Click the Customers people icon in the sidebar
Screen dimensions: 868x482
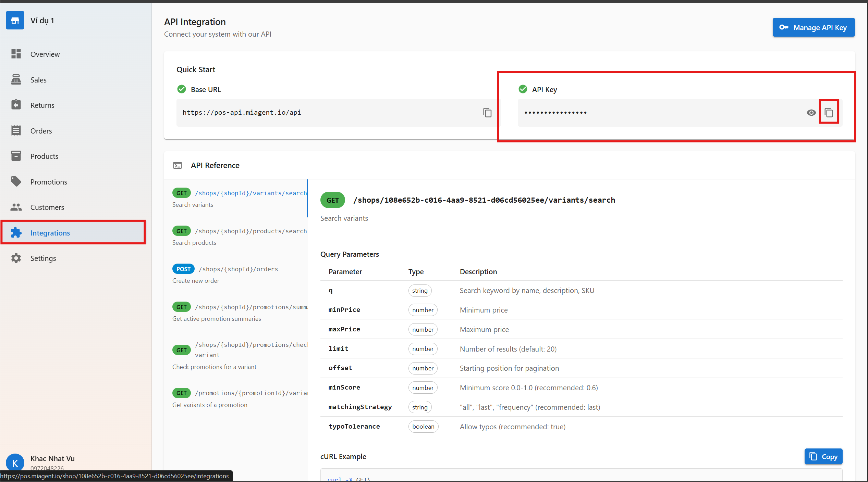click(16, 207)
